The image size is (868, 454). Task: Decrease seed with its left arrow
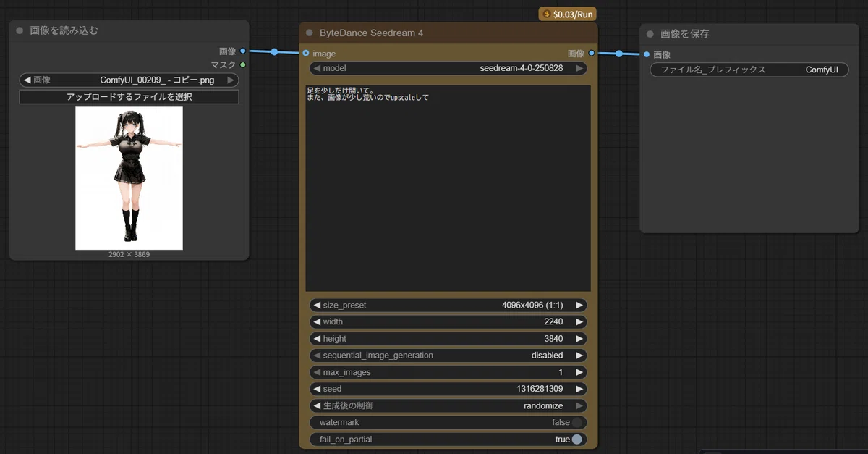point(316,390)
